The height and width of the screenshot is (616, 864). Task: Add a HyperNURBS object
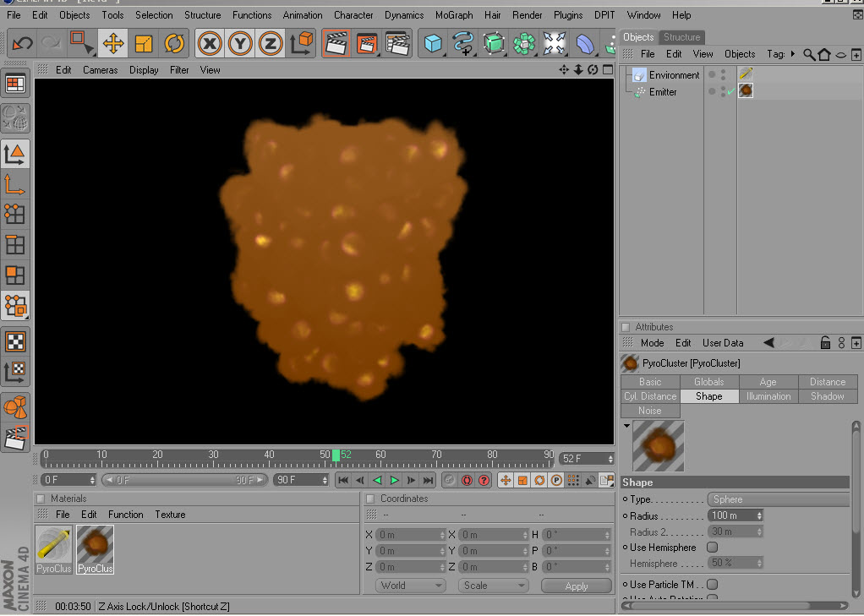tap(495, 43)
